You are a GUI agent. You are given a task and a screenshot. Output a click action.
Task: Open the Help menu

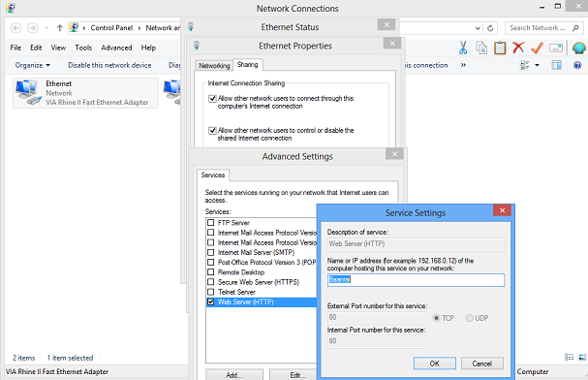point(148,47)
